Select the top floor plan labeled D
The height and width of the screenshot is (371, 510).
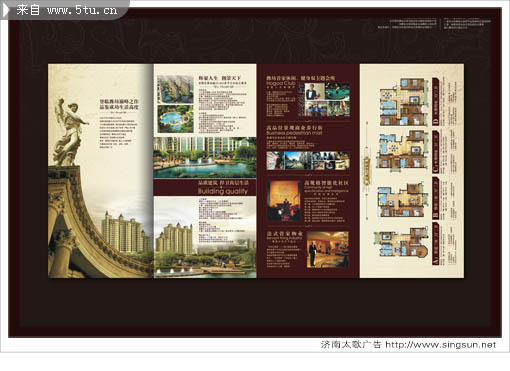coord(404,102)
